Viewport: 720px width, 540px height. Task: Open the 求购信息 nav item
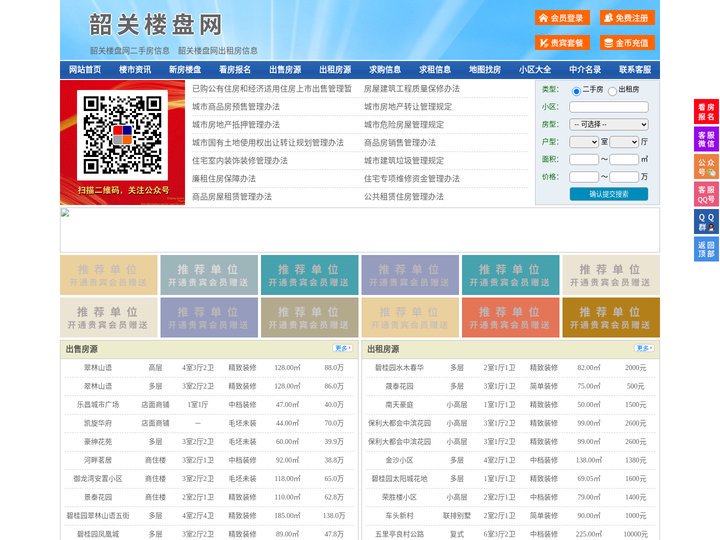coord(385,70)
